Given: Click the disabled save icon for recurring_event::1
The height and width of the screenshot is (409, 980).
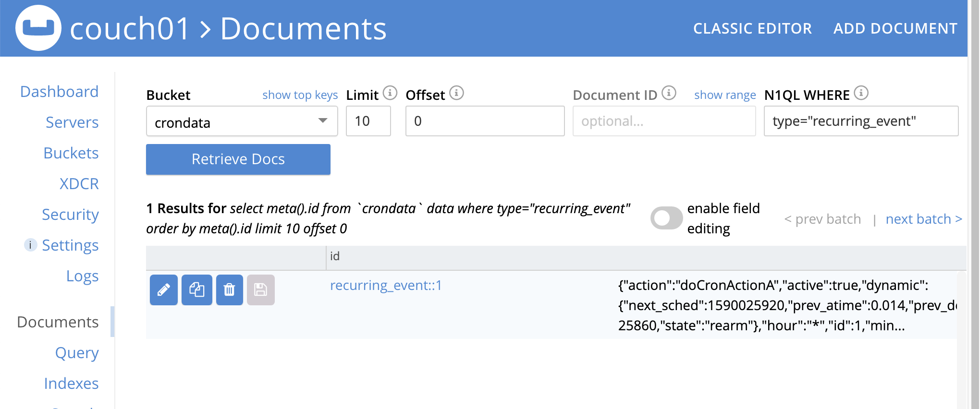Looking at the screenshot, I should pyautogui.click(x=261, y=290).
